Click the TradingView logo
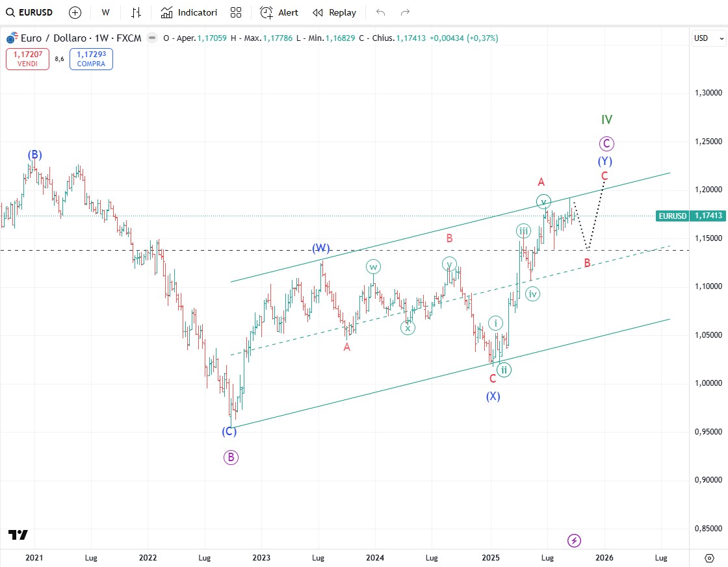Viewport: 728px width, 567px height. click(x=18, y=535)
